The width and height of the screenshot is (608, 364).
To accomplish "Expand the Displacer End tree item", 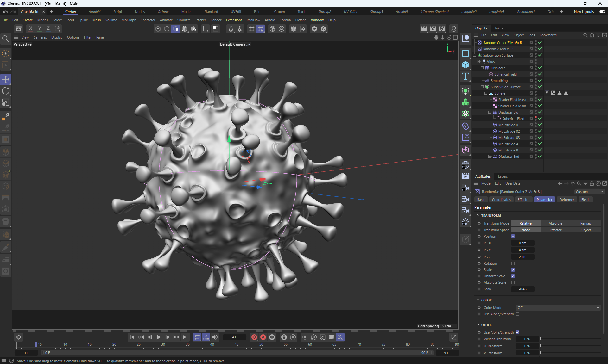I will (x=490, y=157).
